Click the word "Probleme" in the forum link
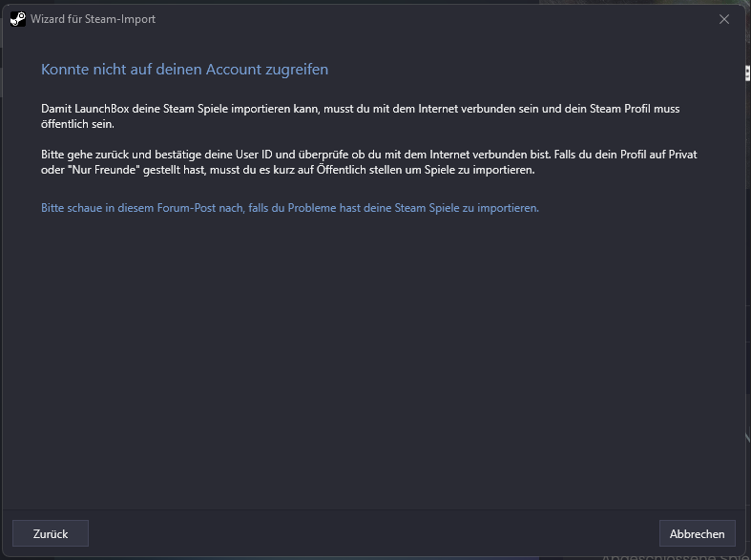The image size is (751, 560). 341,208
